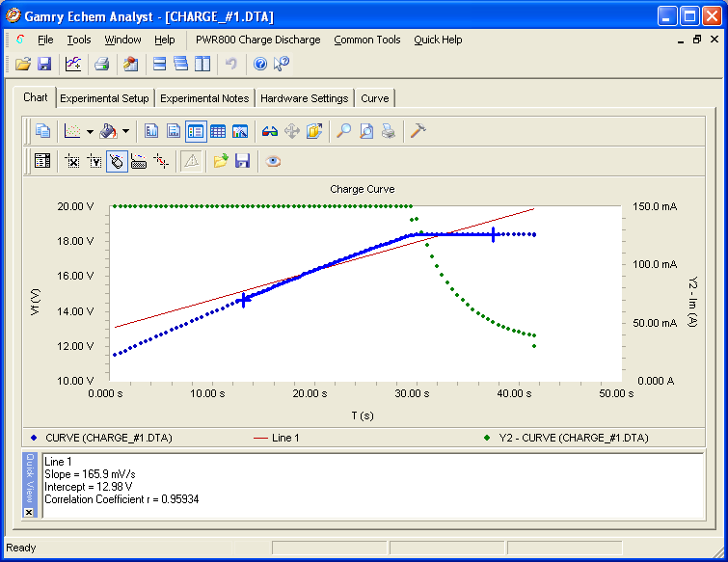This screenshot has width=728, height=562.
Task: Click the open folder with green arrow icon
Action: click(221, 161)
